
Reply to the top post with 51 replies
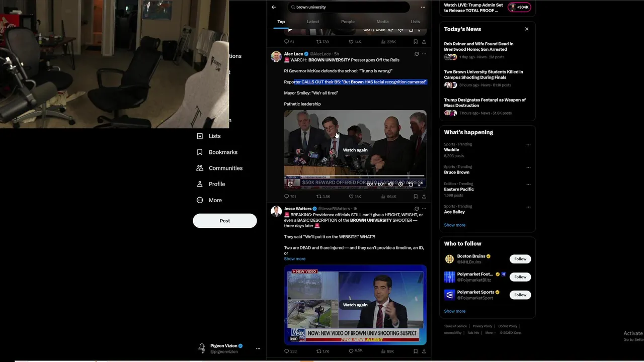pos(289,42)
